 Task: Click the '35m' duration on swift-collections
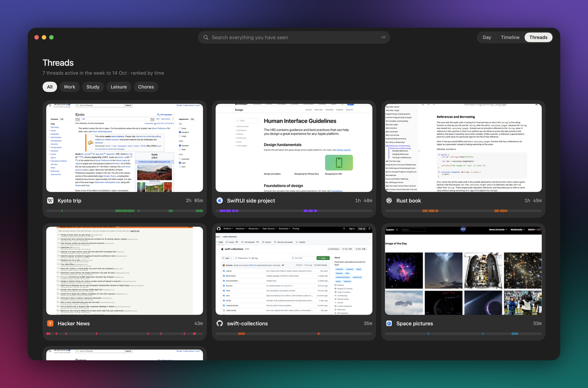[x=368, y=324]
